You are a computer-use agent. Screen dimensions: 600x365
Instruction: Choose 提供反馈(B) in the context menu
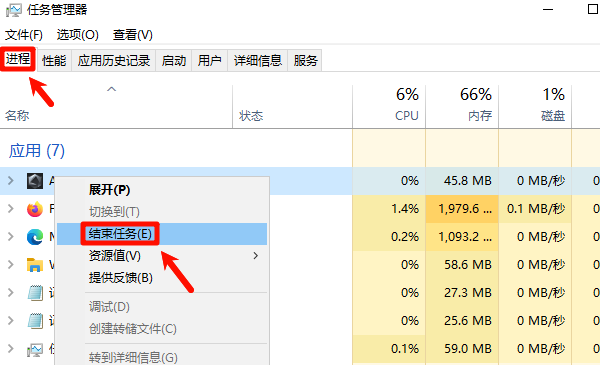pos(162,277)
